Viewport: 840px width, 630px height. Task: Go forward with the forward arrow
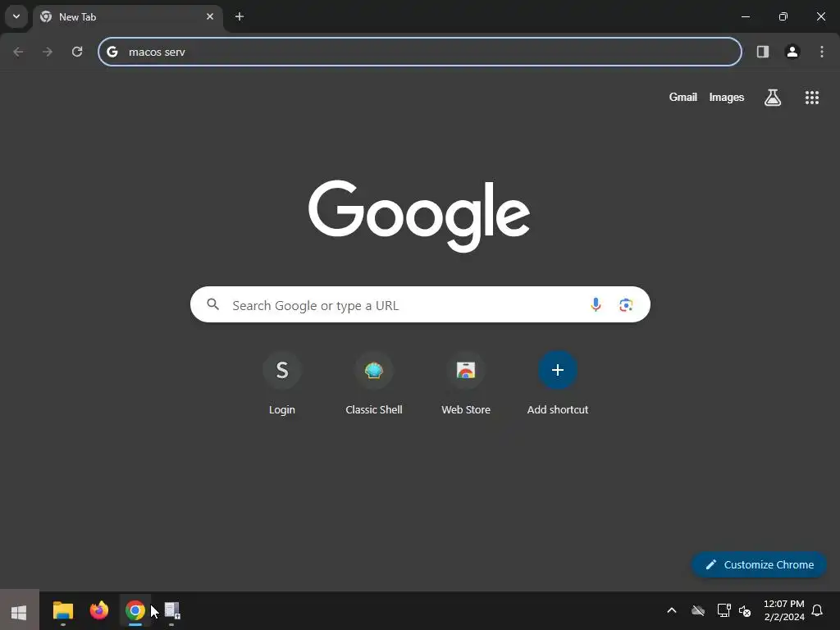click(48, 52)
